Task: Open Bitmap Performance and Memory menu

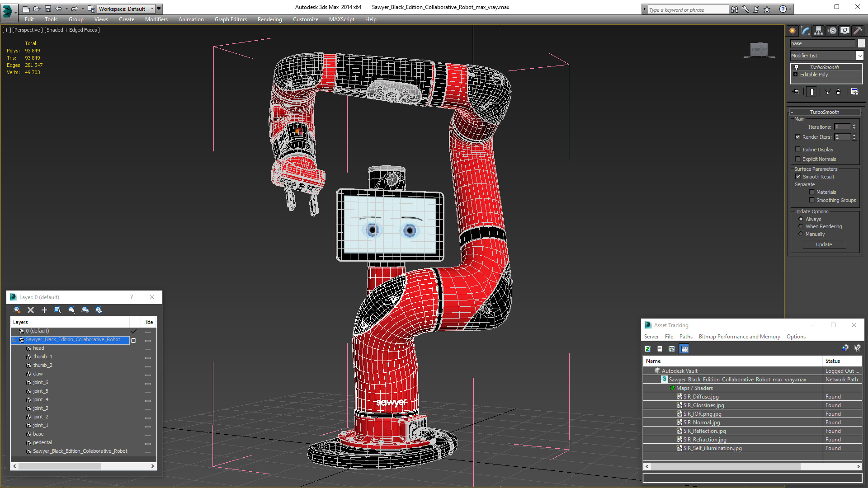Action: [x=739, y=337]
